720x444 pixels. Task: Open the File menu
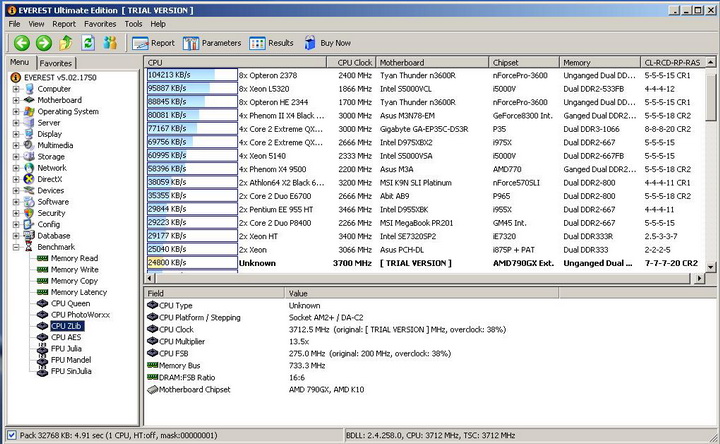click(14, 24)
